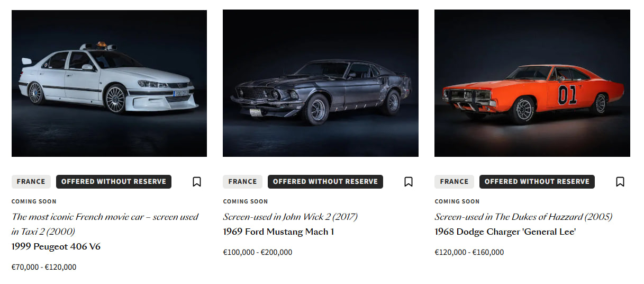Click the France tag on the Peugeot lot
This screenshot has width=644, height=284.
point(31,182)
